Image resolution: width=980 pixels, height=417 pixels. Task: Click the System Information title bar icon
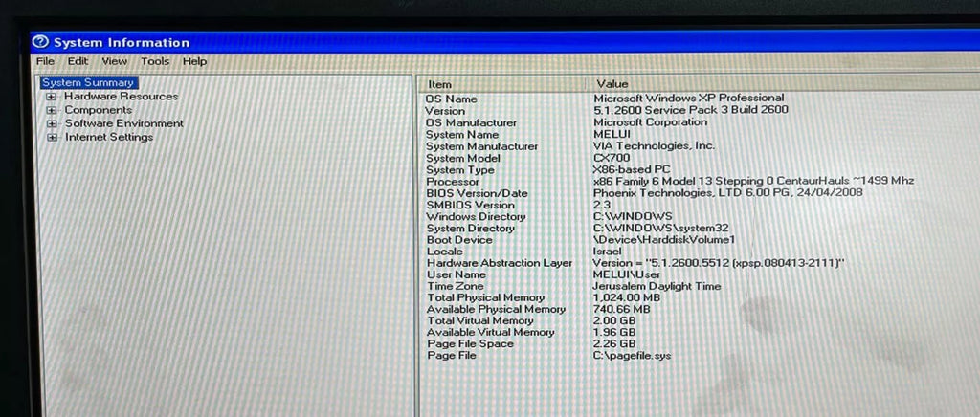40,42
